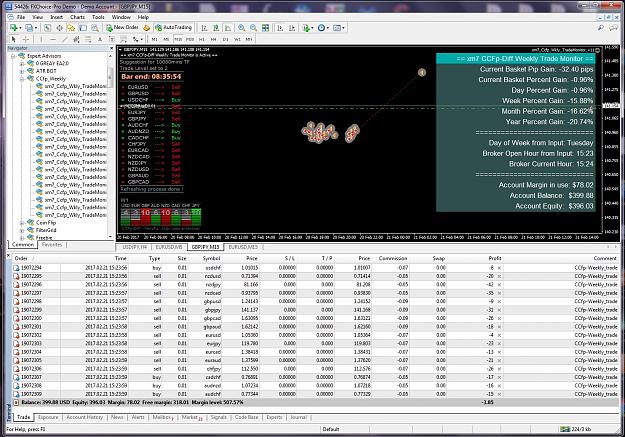
Task: Select the arrow cursor tool
Action: (14, 39)
